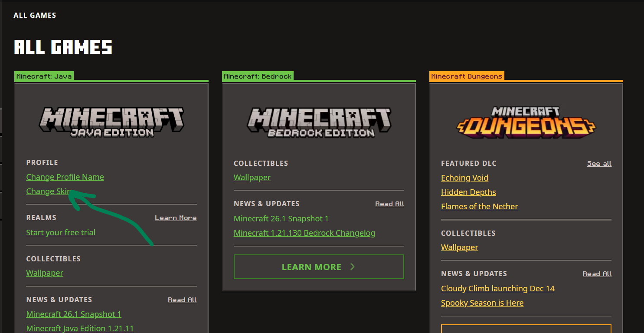644x333 pixels.
Task: Open Cloudy Climb launching Dec 14 link
Action: tap(498, 289)
